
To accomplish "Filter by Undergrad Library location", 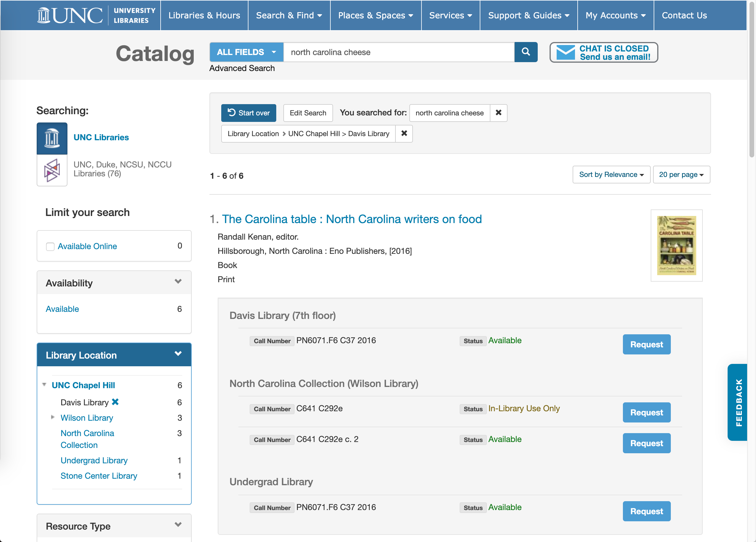I will pos(94,460).
